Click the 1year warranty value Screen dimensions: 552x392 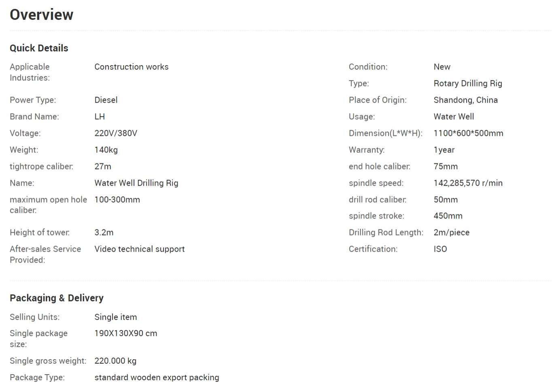click(444, 150)
